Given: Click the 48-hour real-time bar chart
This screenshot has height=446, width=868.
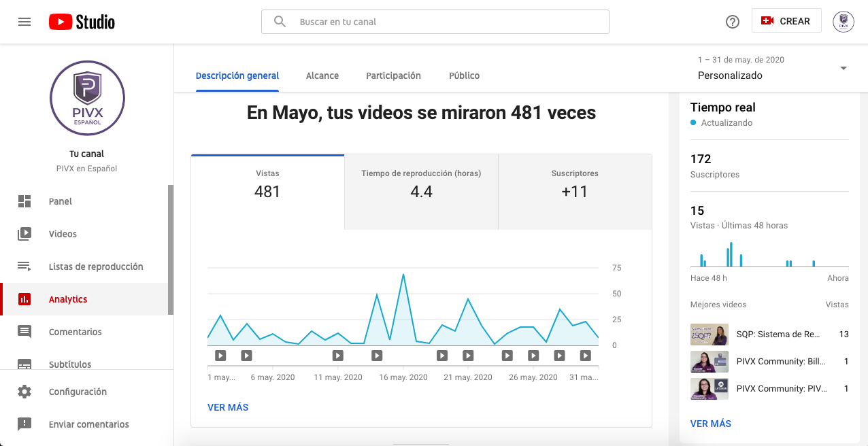Looking at the screenshot, I should tap(769, 254).
